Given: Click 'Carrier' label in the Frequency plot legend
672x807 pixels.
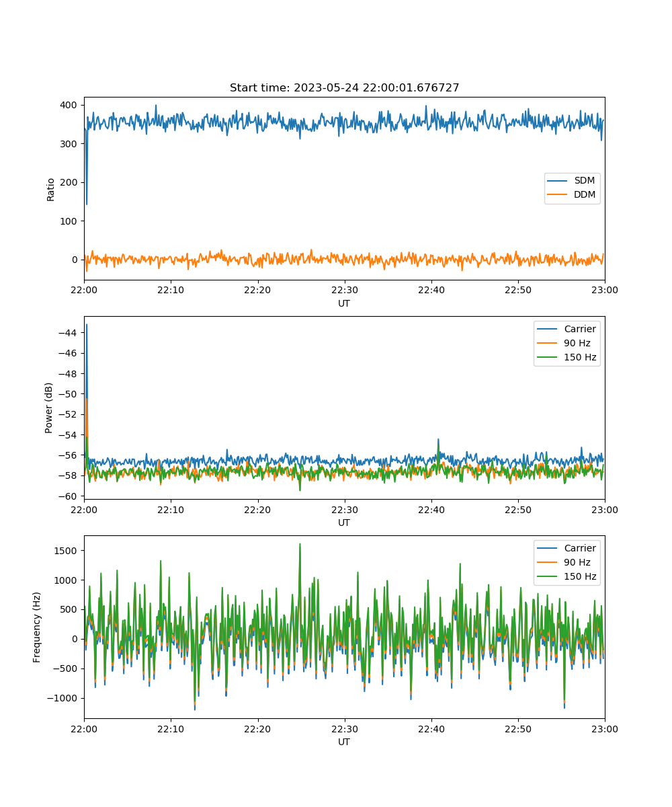Looking at the screenshot, I should point(581,548).
